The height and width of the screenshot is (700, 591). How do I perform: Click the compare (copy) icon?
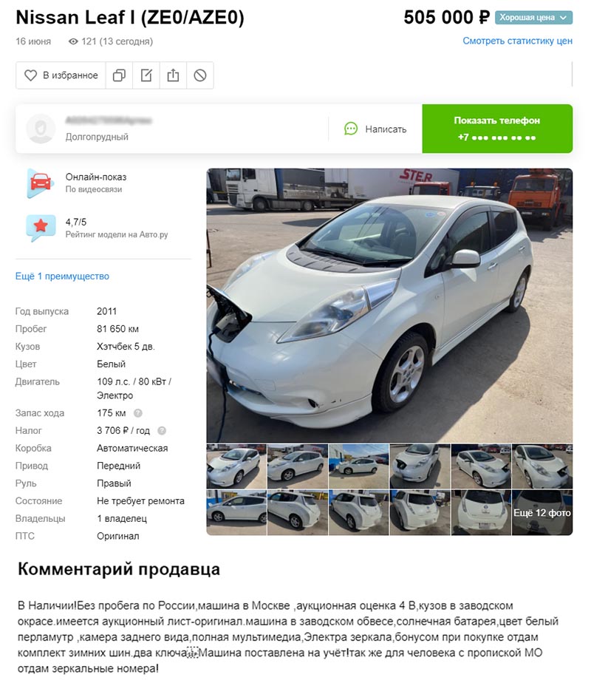pos(119,75)
